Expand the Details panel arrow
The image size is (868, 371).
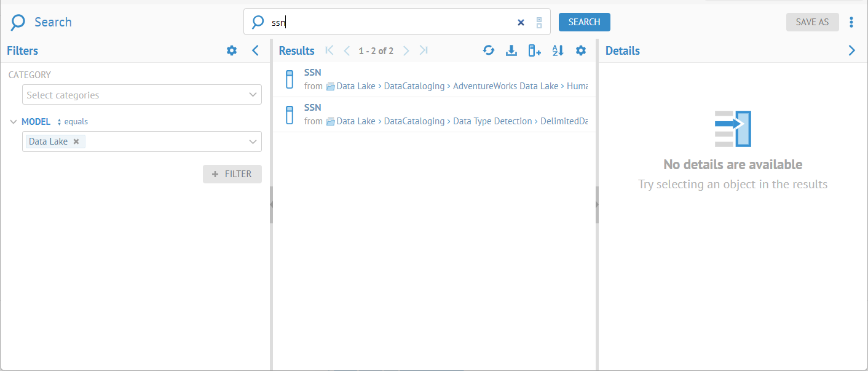click(x=851, y=51)
